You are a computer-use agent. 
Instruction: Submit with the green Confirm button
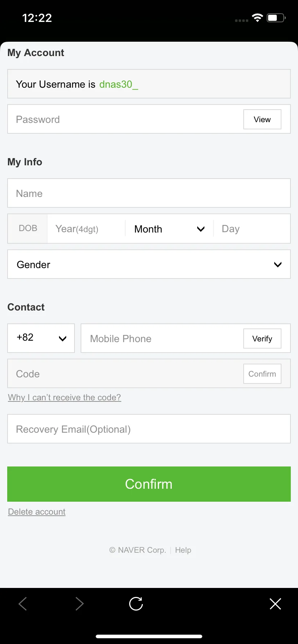click(149, 484)
